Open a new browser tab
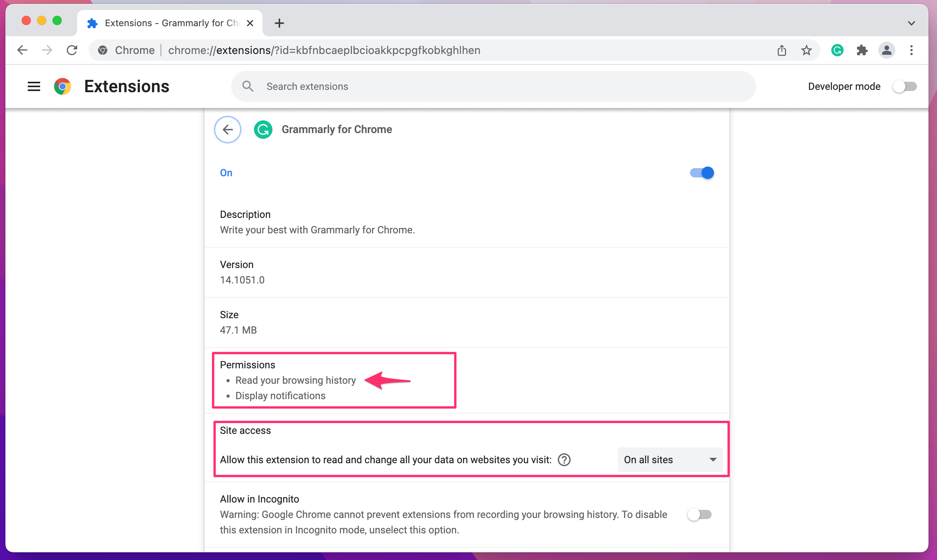Screen dimensions: 937x560 click(x=279, y=23)
